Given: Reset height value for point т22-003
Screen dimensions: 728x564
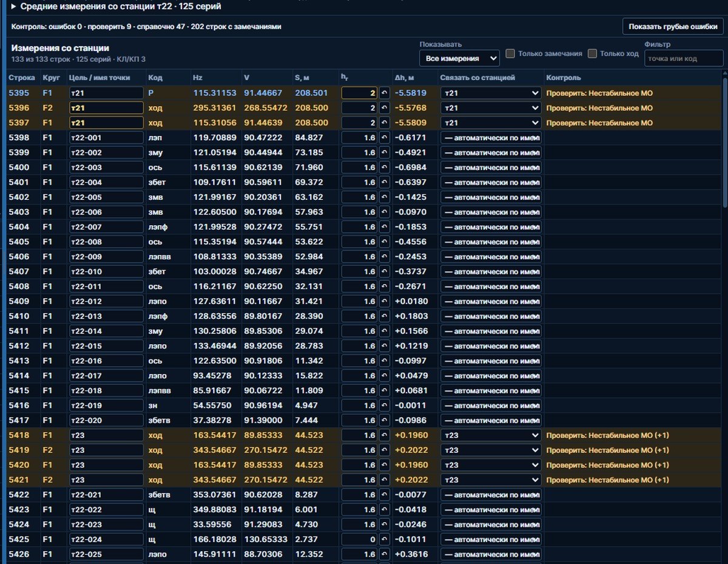Looking at the screenshot, I should coord(384,168).
